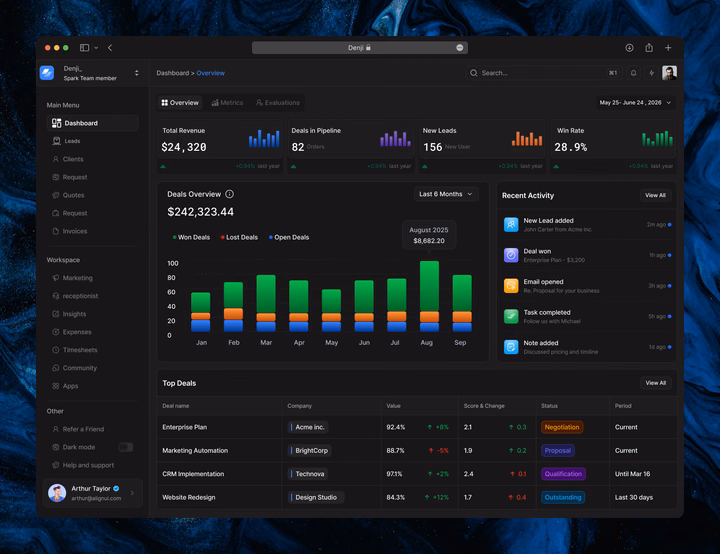The image size is (720, 554).
Task: Click the Denji app logo icon
Action: click(x=47, y=73)
